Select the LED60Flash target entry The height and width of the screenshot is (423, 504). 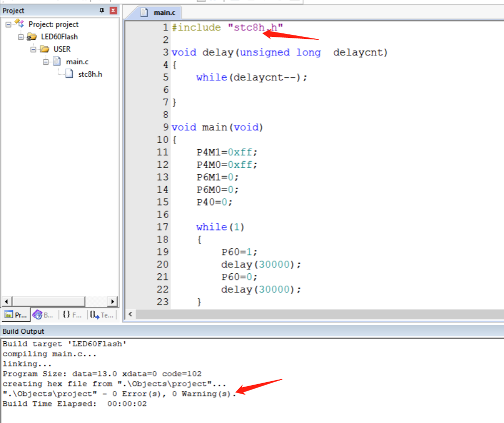[59, 37]
